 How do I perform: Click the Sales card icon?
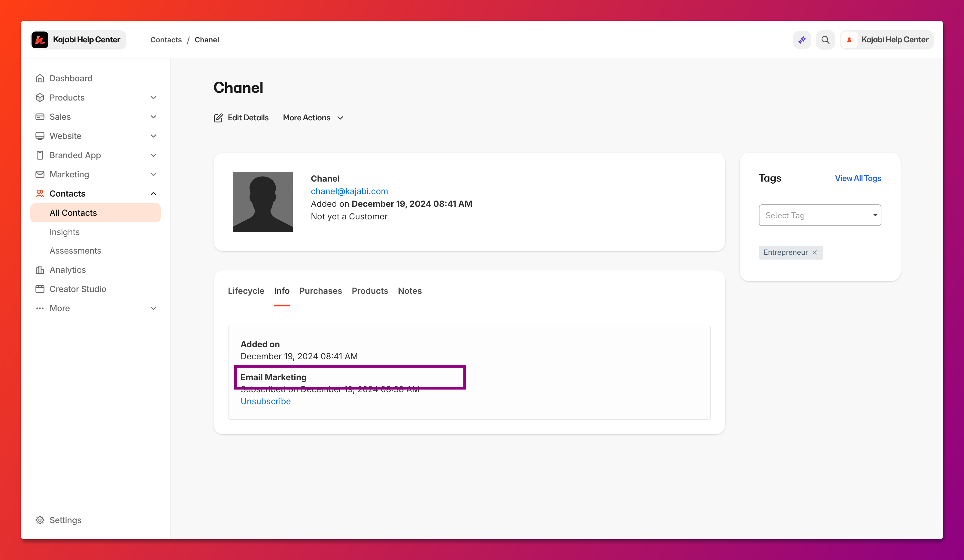[40, 116]
